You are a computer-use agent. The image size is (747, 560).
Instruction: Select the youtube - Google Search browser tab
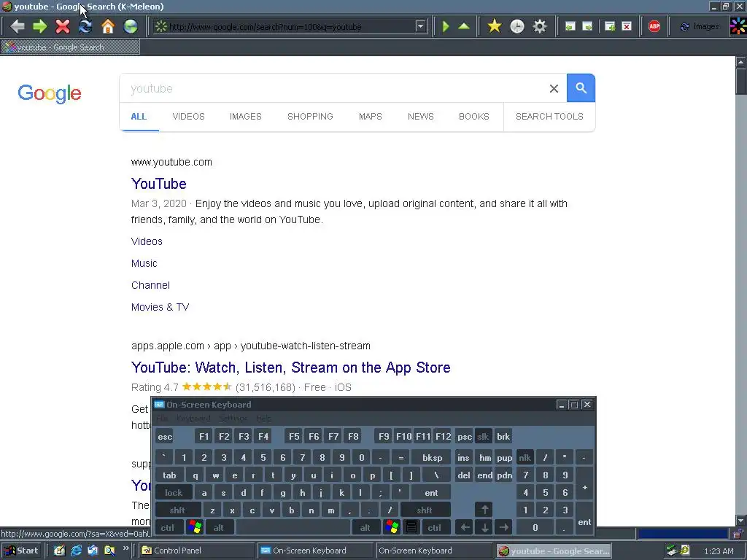[x=70, y=47]
